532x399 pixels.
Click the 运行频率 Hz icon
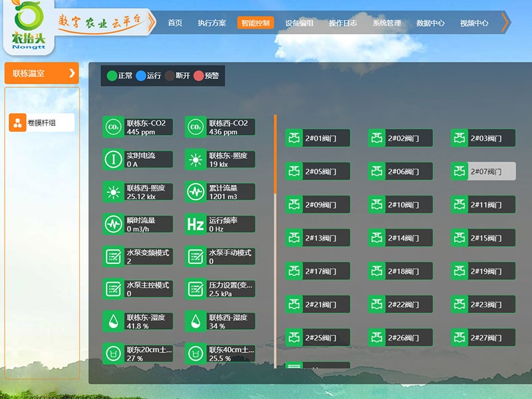pyautogui.click(x=196, y=224)
